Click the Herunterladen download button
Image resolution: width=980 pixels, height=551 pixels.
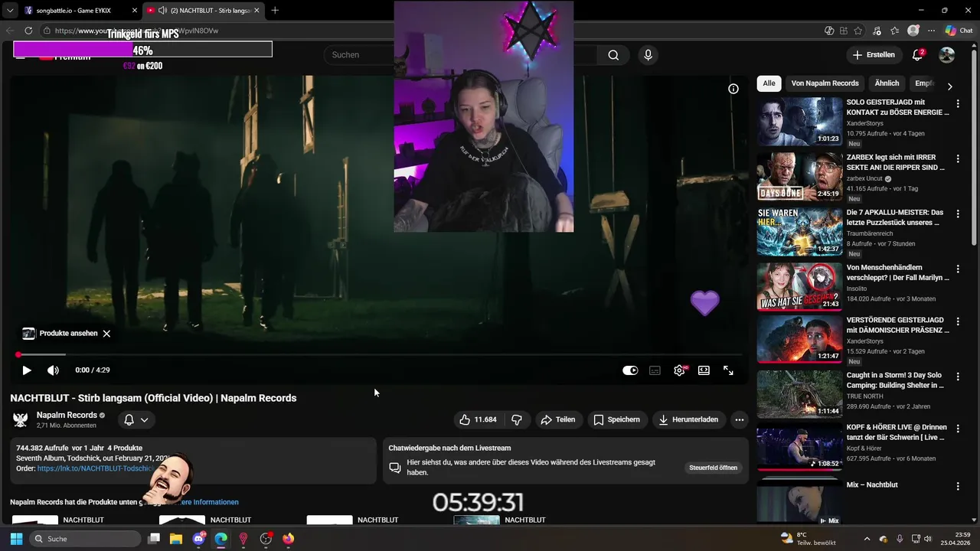point(688,419)
